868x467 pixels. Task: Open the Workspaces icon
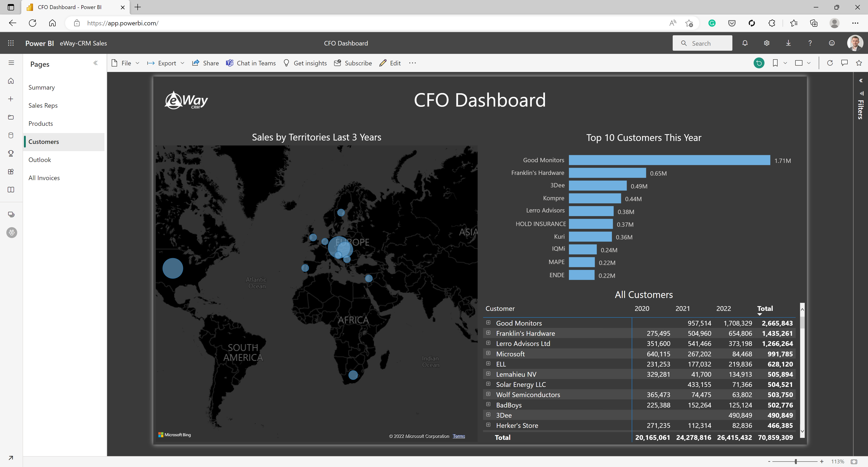[11, 214]
